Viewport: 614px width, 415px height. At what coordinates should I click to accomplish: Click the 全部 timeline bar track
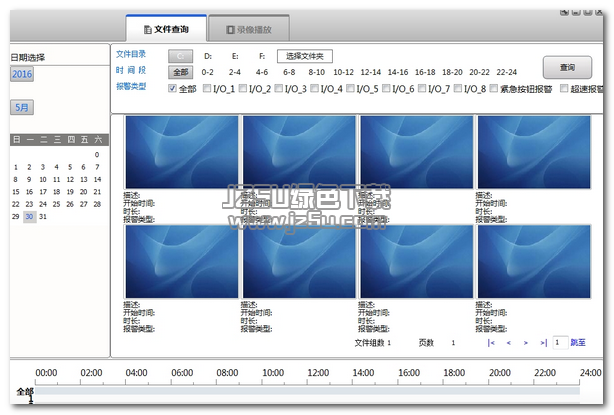coord(307,391)
